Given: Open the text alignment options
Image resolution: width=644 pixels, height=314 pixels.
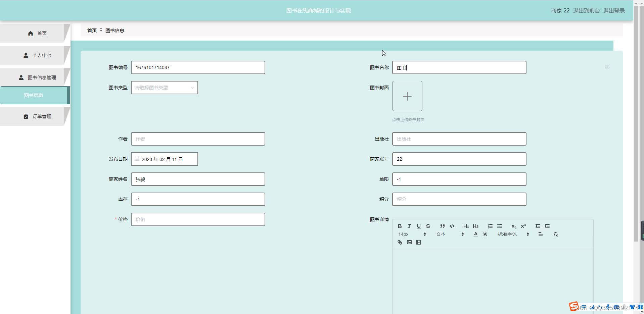Looking at the screenshot, I should (541, 234).
